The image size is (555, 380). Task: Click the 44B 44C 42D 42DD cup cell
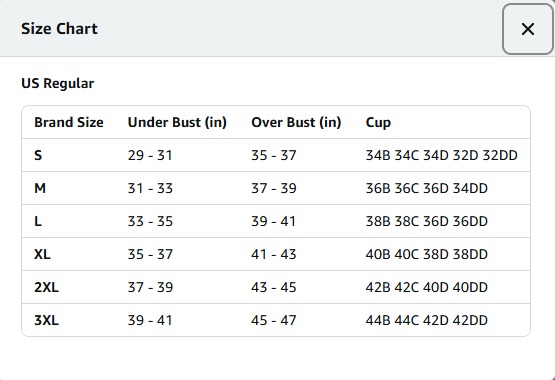click(x=427, y=320)
